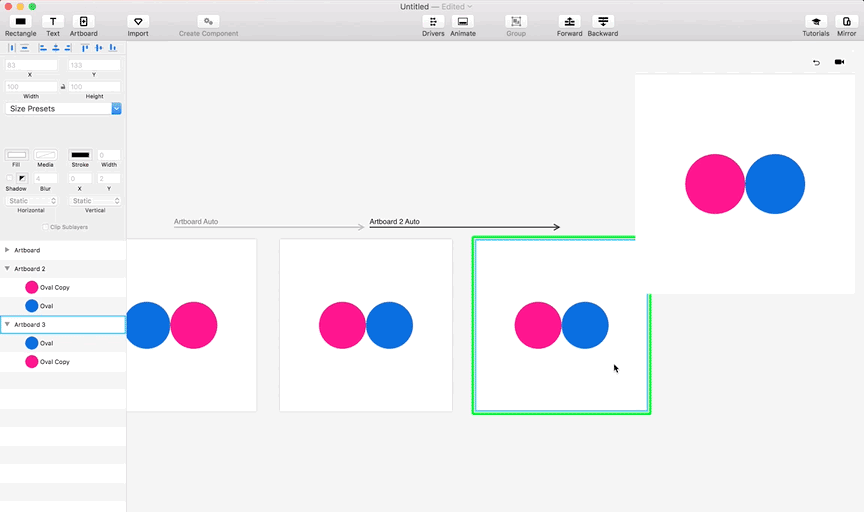Select Oval layer under Artboard 3
Viewport: 864px width, 512px height.
[63, 343]
